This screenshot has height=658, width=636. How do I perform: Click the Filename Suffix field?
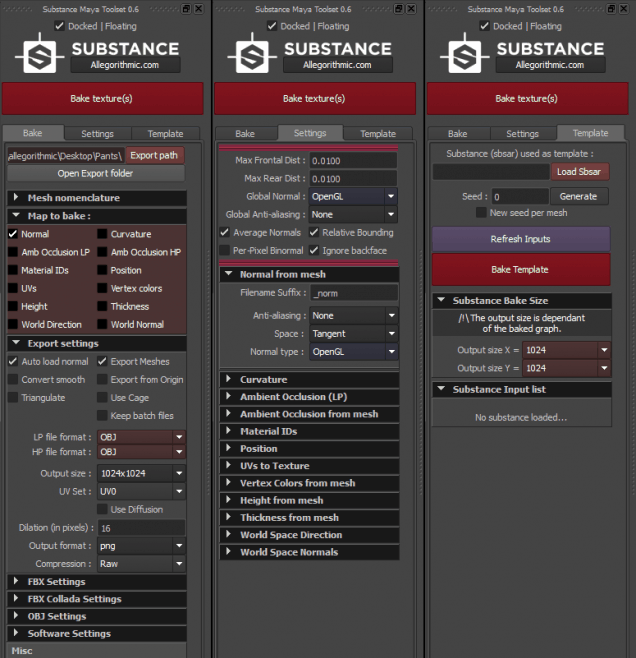pyautogui.click(x=354, y=293)
